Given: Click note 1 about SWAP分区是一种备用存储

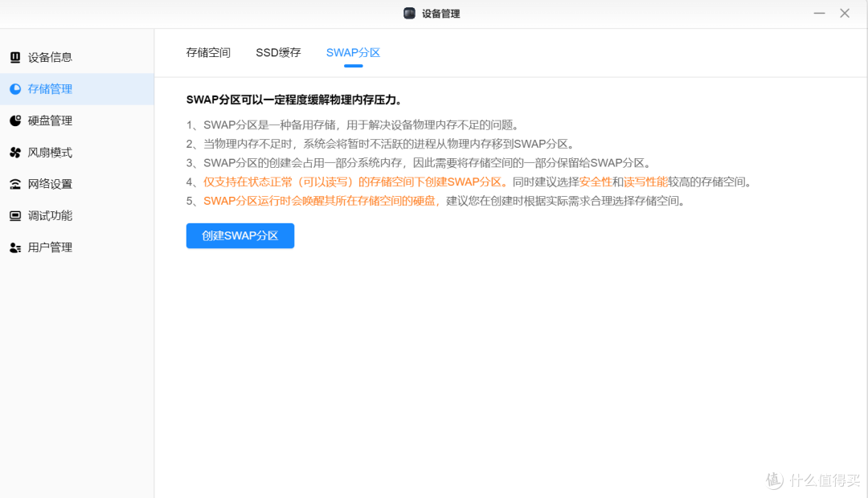Looking at the screenshot, I should tap(352, 125).
